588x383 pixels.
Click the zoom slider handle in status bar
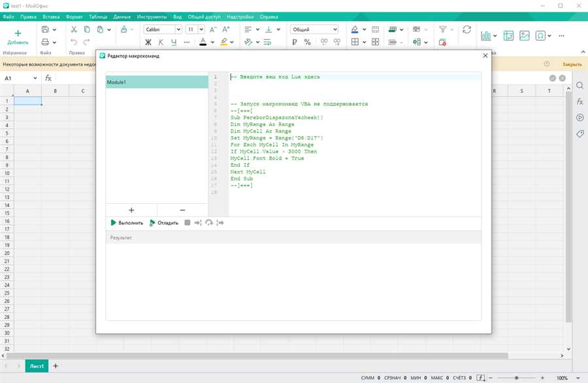coord(516,378)
